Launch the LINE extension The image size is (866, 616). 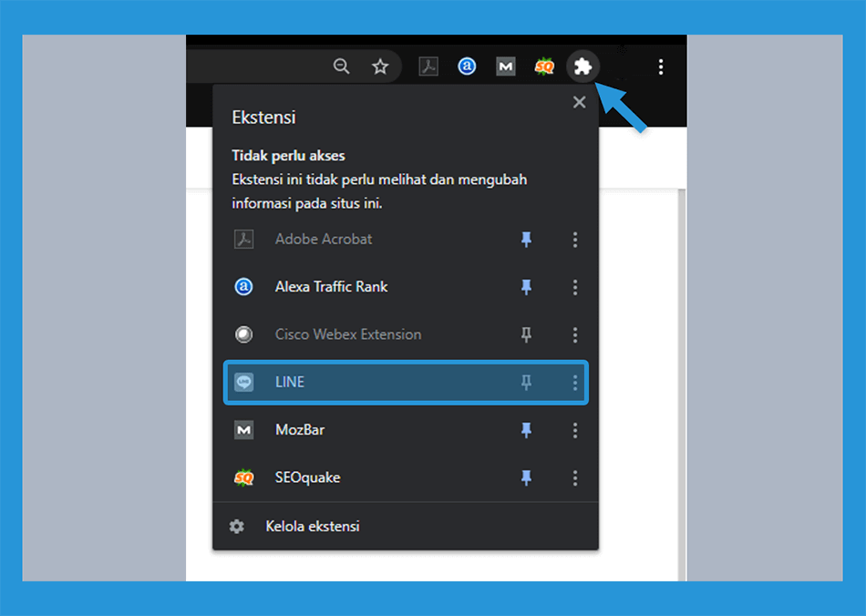(x=406, y=382)
